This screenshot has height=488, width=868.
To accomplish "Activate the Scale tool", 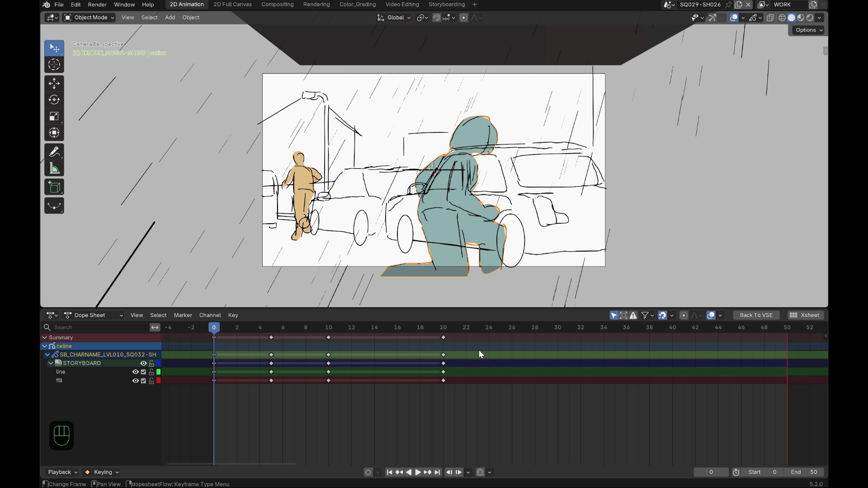I will point(54,117).
